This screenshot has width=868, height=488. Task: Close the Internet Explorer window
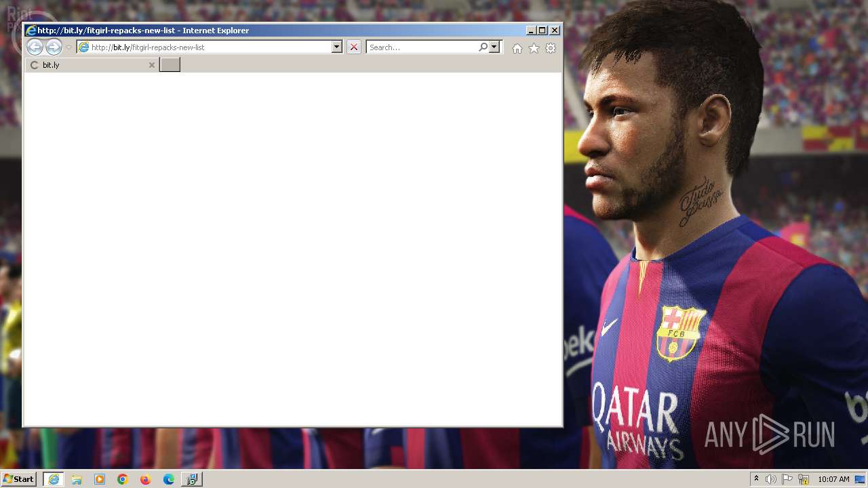coord(555,30)
